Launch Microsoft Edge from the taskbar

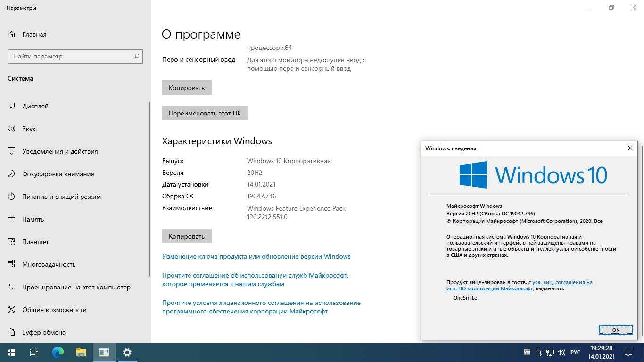(x=58, y=353)
